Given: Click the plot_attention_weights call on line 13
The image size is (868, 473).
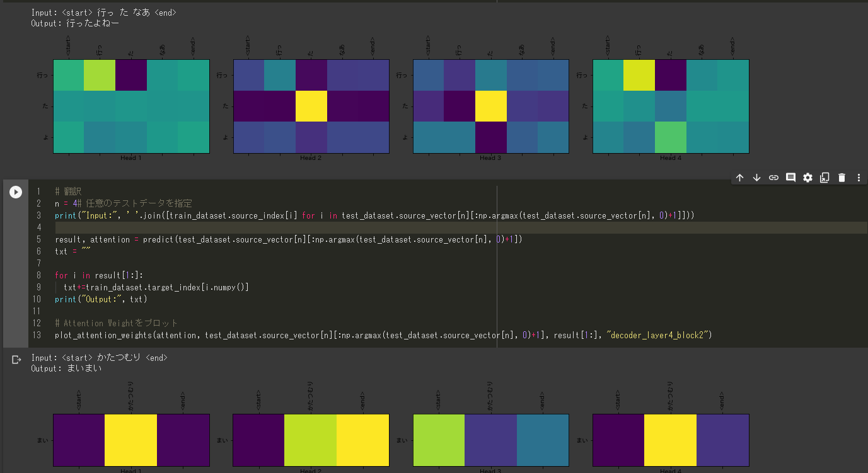Looking at the screenshot, I should (x=383, y=335).
